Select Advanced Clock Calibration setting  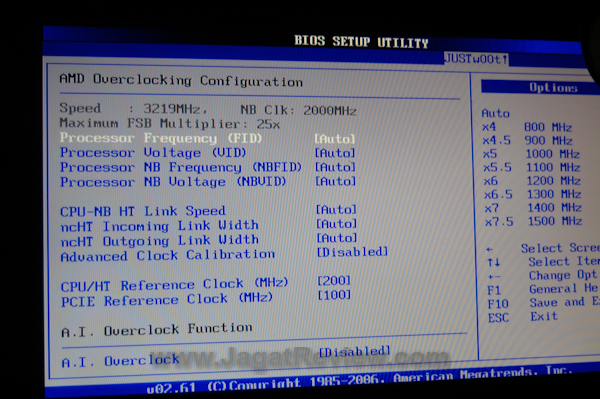tap(168, 256)
